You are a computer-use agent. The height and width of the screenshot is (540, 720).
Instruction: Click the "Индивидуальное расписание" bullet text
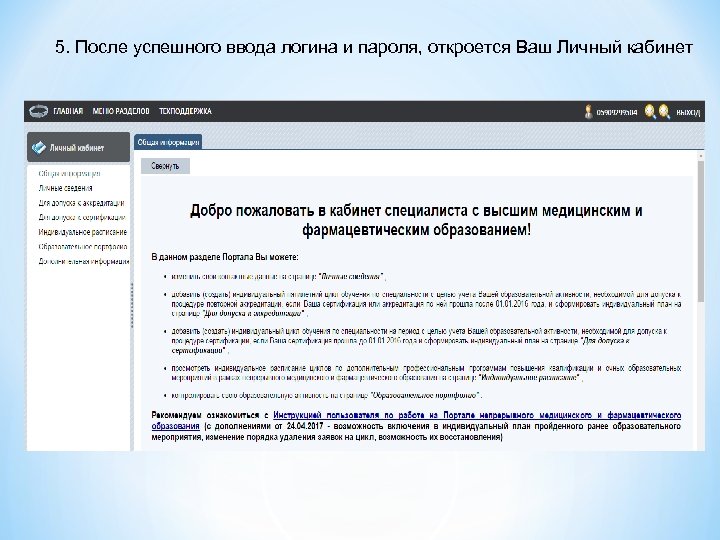tap(530, 378)
